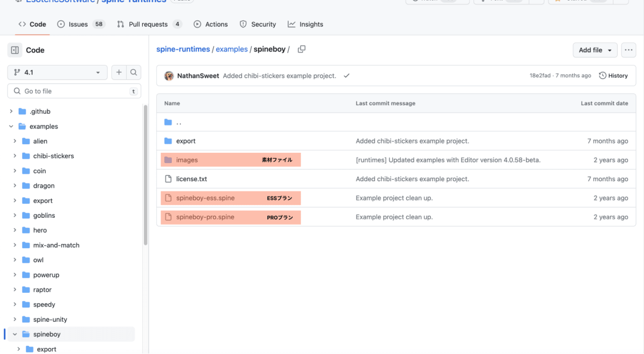Open the Code tab
The width and height of the screenshot is (644, 354).
pos(32,24)
